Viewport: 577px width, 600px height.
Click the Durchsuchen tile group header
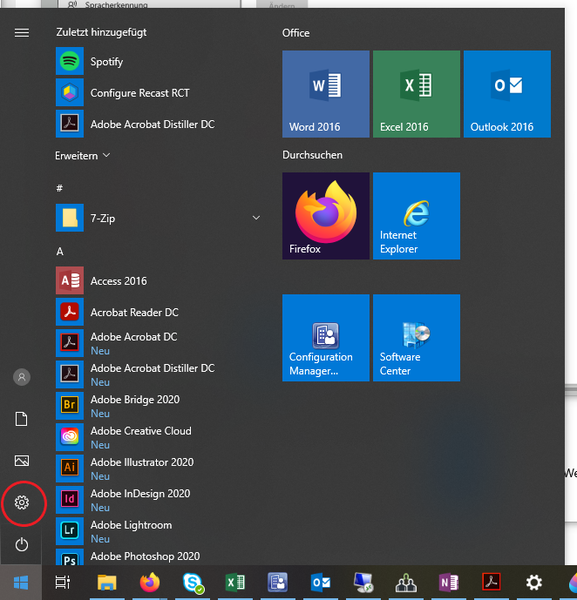point(312,155)
